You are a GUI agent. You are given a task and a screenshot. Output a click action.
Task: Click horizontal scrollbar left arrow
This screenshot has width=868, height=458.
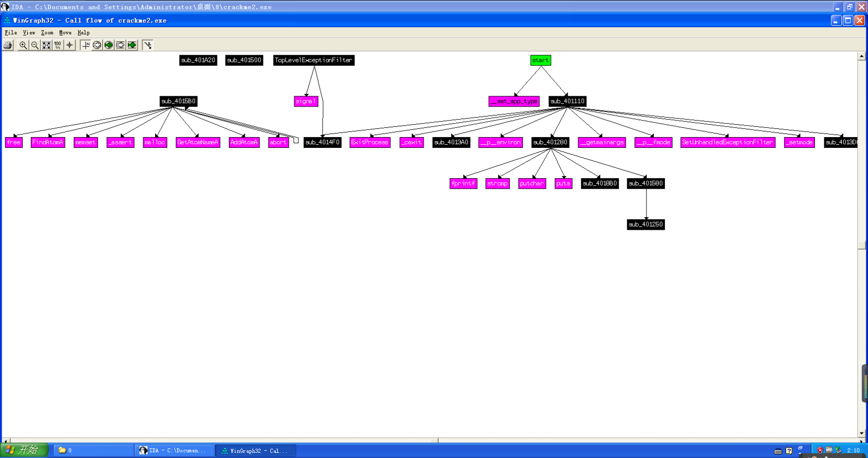(6, 440)
